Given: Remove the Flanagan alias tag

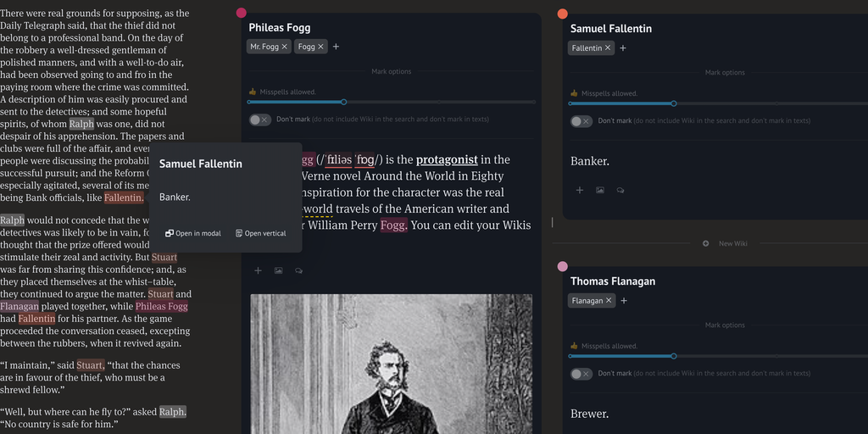Looking at the screenshot, I should (609, 301).
